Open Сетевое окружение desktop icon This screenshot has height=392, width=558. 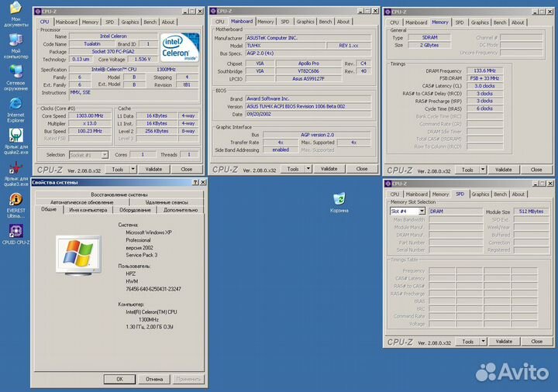[15, 72]
